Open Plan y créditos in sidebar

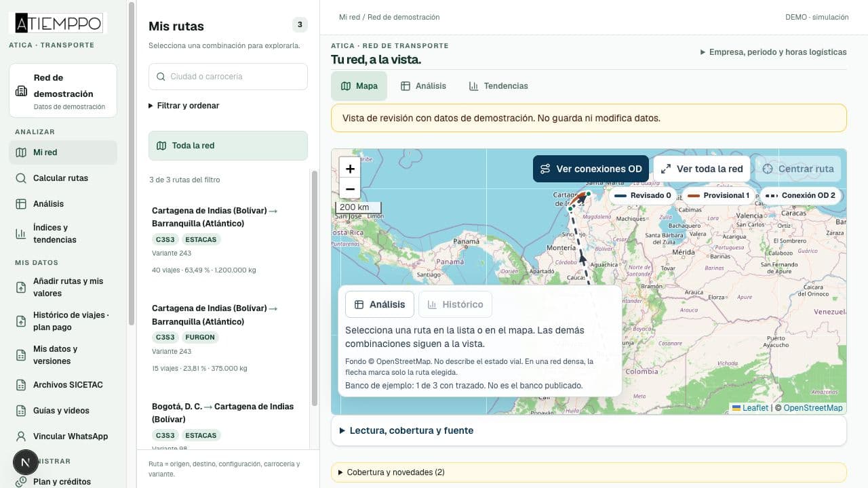(x=62, y=481)
